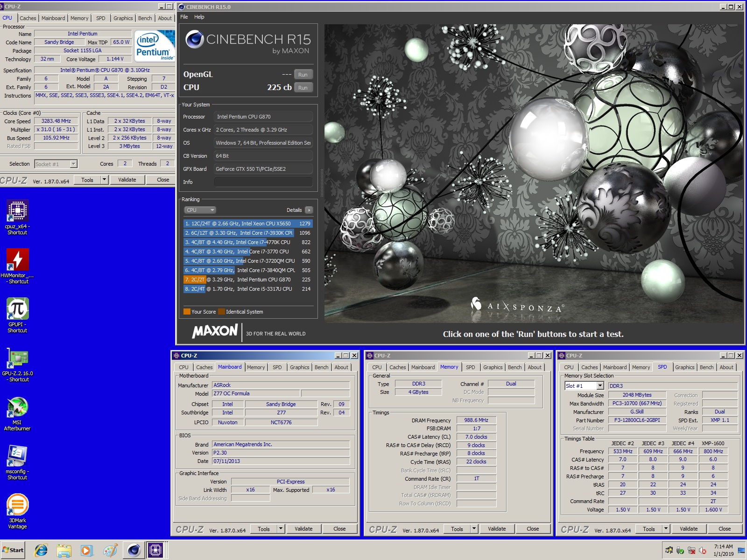
Task: Select ranking row Intel Core i7-3930K
Action: [248, 233]
